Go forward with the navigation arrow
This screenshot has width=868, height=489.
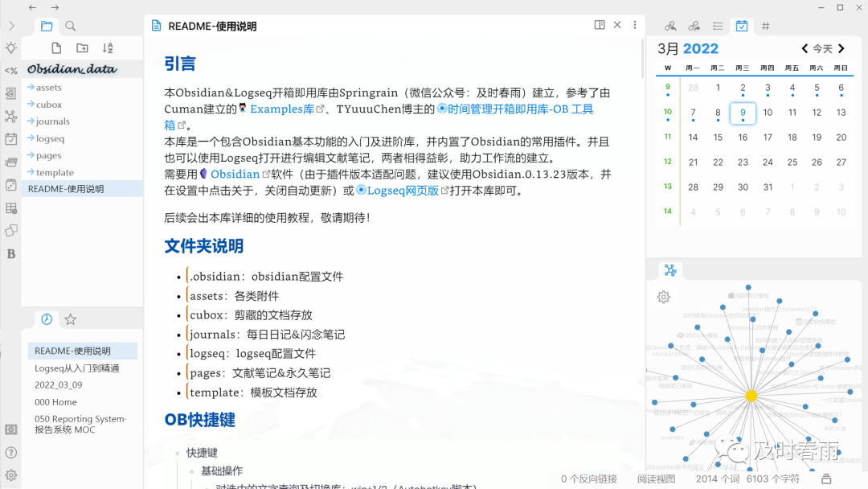pos(55,7)
